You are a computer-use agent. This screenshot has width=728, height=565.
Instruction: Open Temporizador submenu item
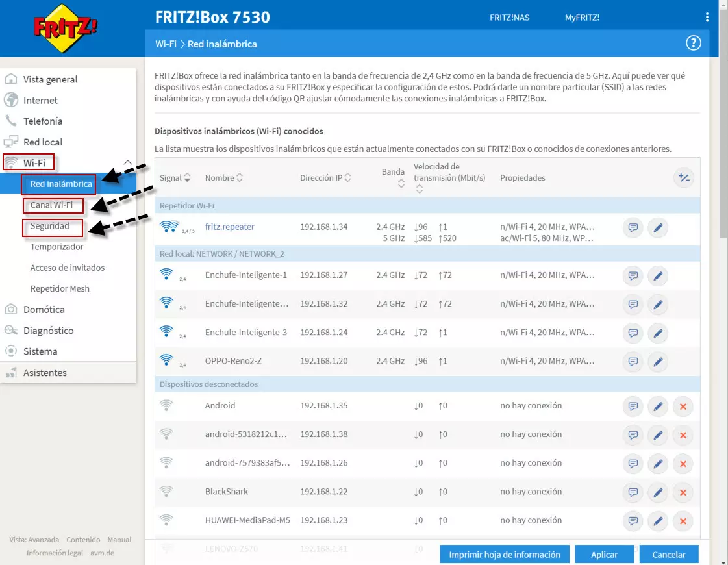pyautogui.click(x=56, y=247)
